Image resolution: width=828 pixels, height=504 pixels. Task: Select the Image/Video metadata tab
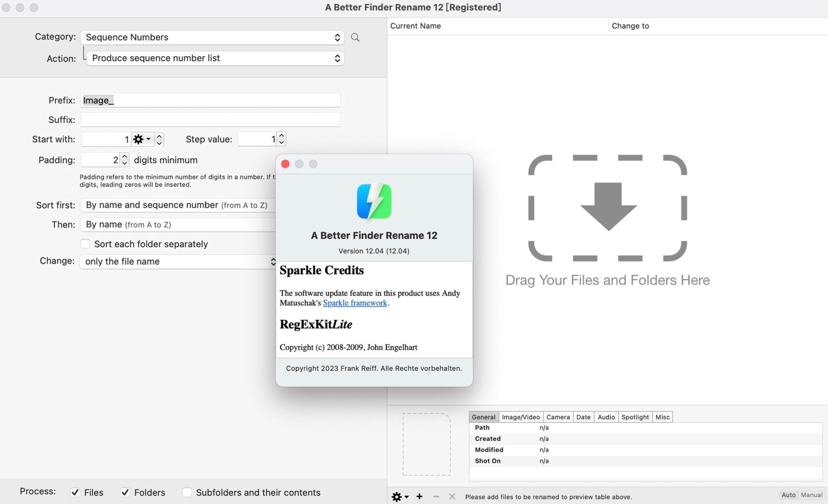tap(521, 417)
